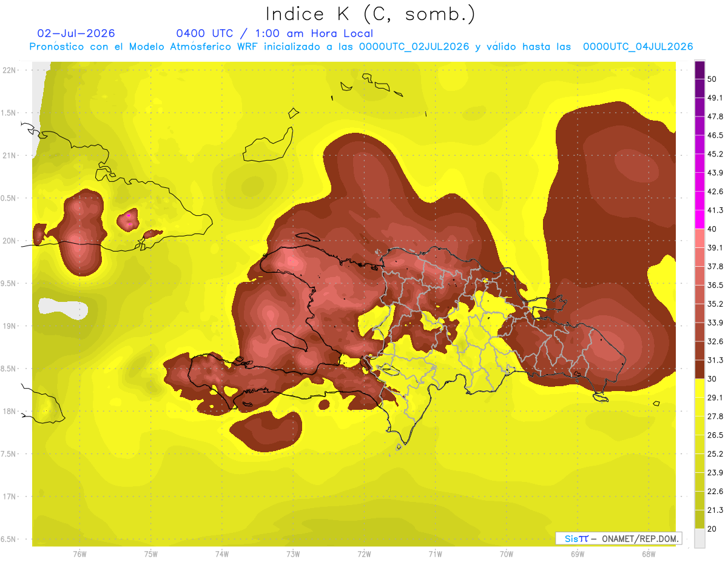Click the '0000UTC_02JUL2026' initialization time
The height and width of the screenshot is (562, 728).
point(414,47)
